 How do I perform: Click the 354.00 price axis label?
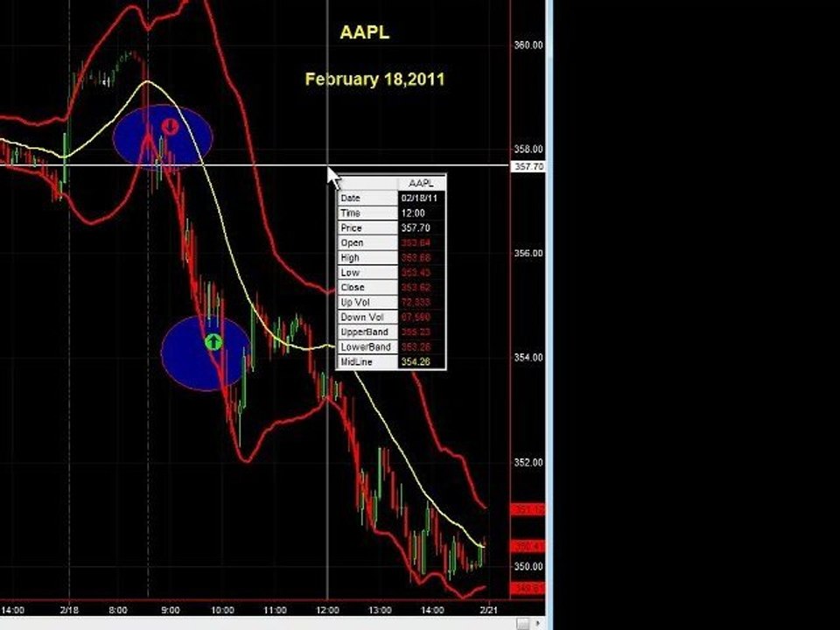tap(528, 357)
